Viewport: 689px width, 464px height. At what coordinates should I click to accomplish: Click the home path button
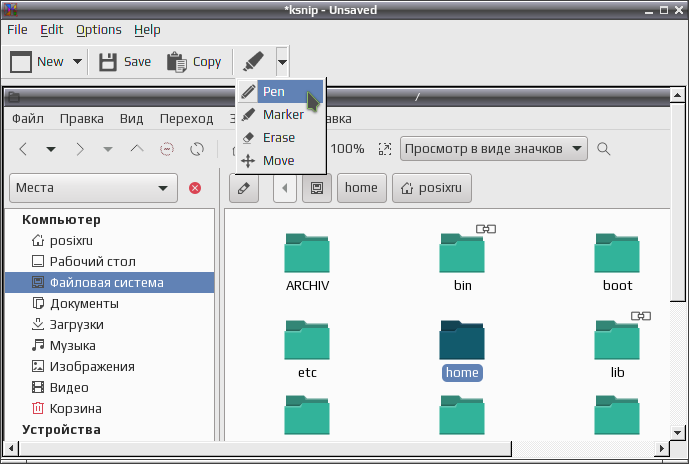coord(362,188)
